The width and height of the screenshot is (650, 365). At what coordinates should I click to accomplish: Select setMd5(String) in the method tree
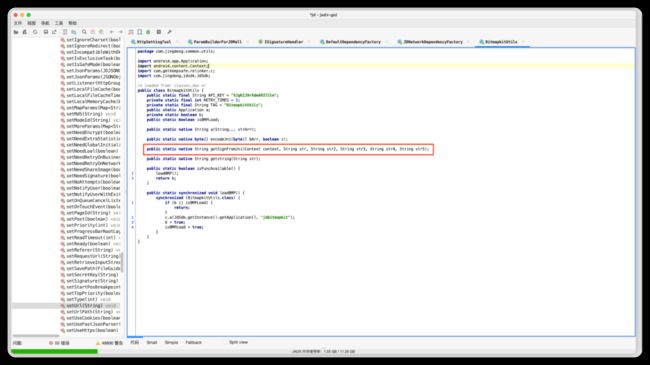click(x=88, y=114)
